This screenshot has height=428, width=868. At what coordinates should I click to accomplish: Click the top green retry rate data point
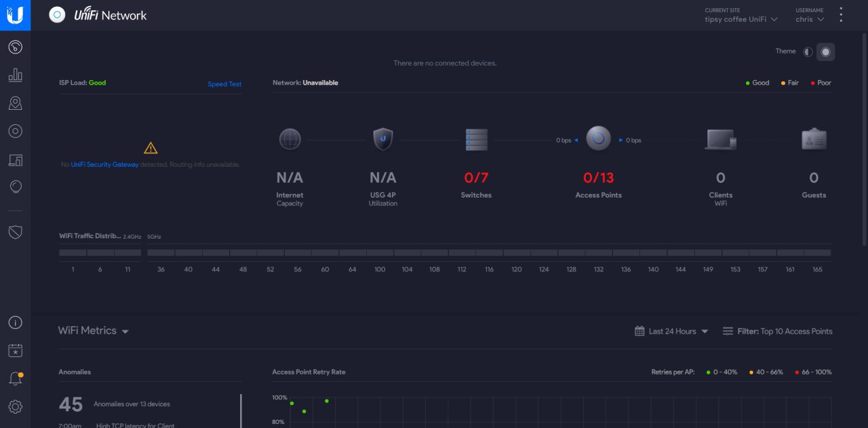326,401
